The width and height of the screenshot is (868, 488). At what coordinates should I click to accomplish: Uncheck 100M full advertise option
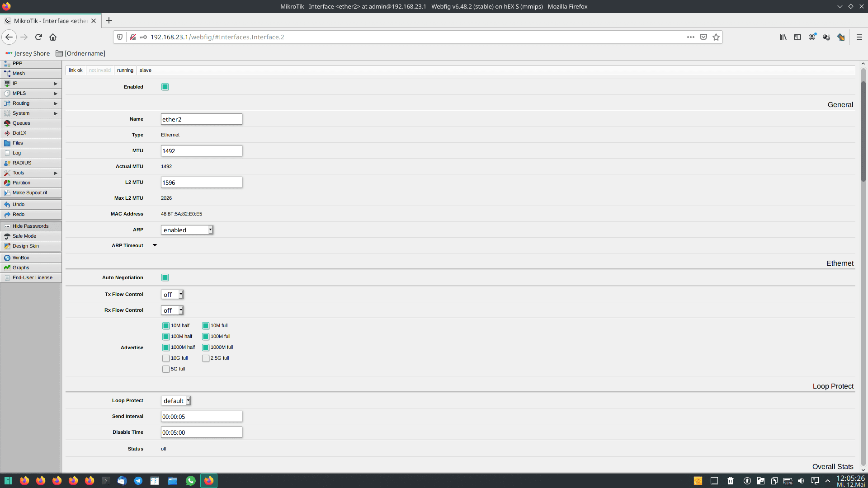point(206,337)
